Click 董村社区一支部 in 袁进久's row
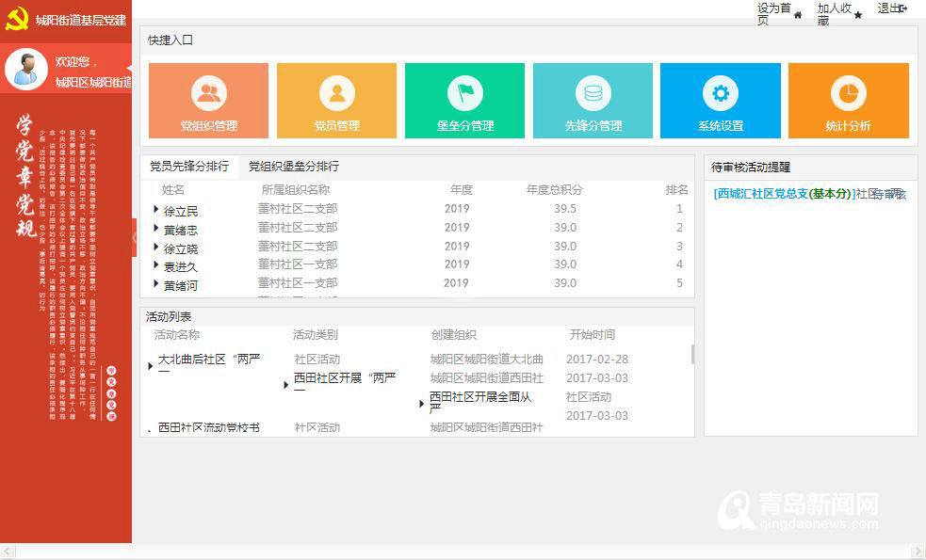This screenshot has width=926, height=560. pos(298,264)
